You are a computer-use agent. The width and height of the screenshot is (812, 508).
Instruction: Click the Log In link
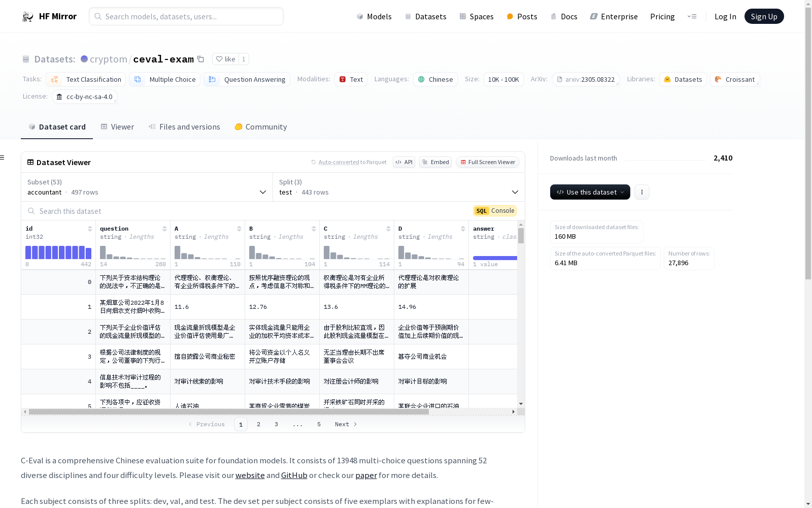[x=725, y=16]
